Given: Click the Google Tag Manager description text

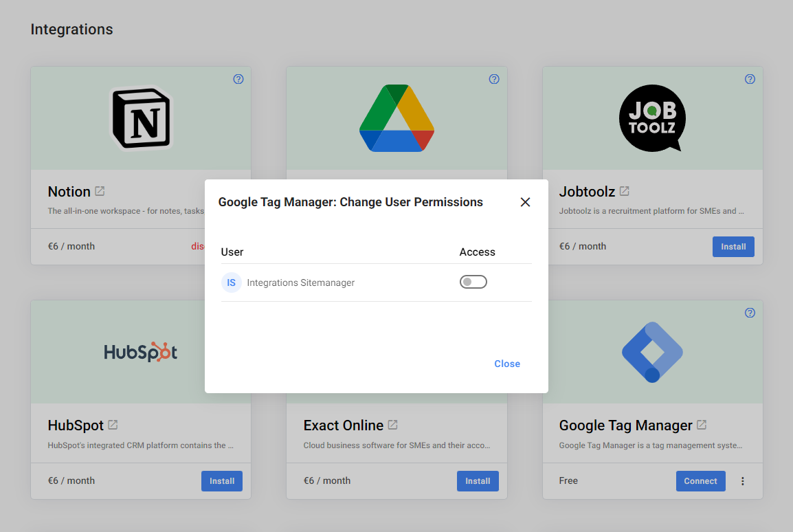Looking at the screenshot, I should [x=651, y=445].
